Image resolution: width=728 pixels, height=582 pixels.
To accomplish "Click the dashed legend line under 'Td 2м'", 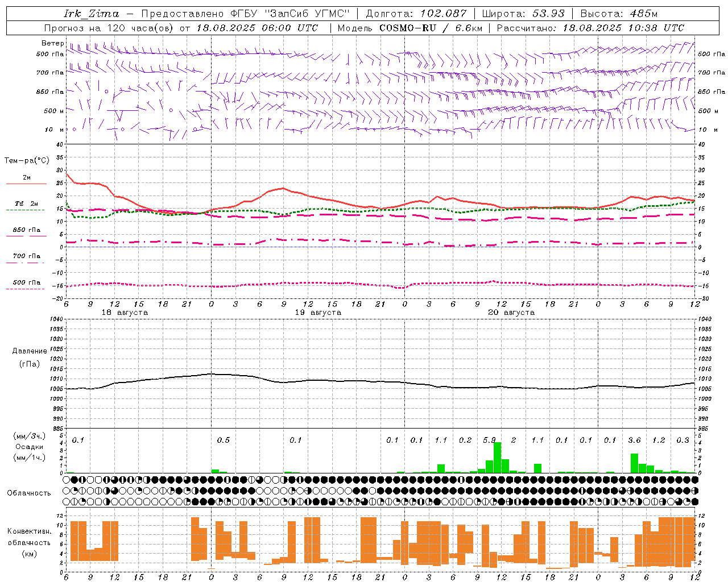I will click(26, 210).
